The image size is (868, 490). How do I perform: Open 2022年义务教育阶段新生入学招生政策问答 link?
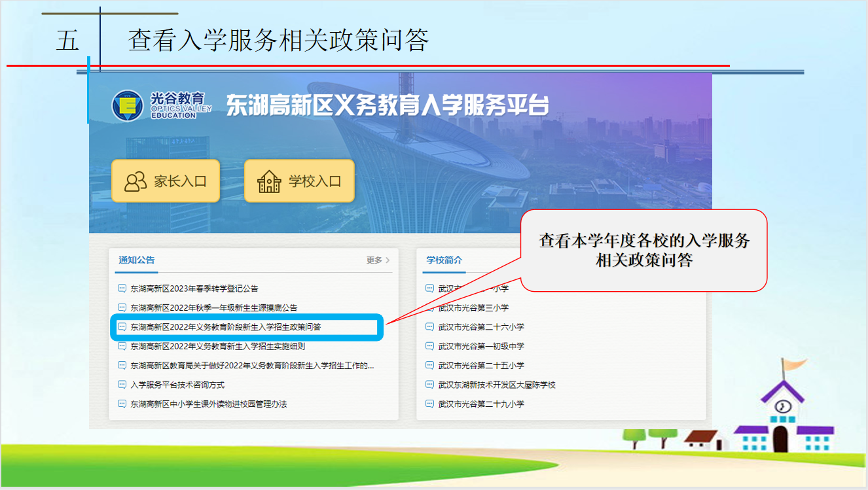click(x=230, y=327)
